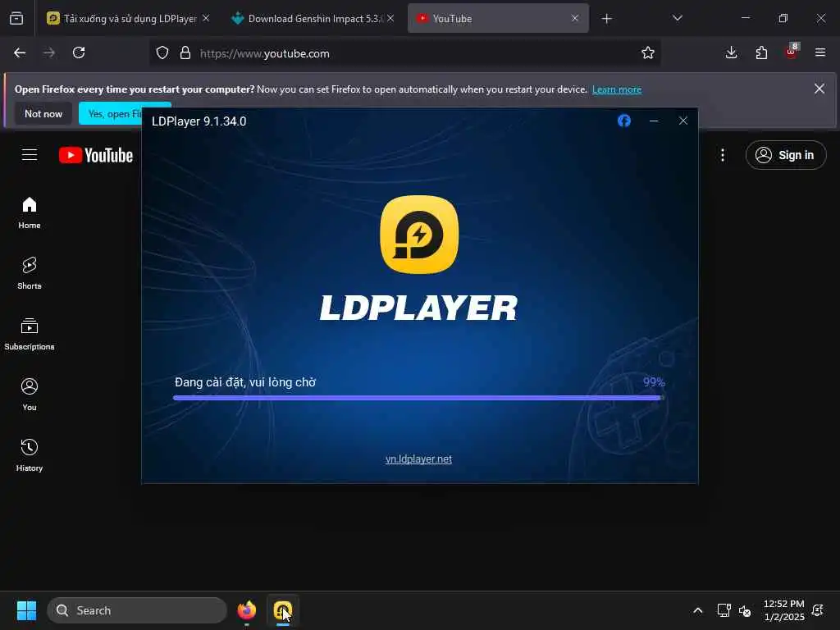Click the YouTube Sign in button
840x630 pixels.
pyautogui.click(x=785, y=155)
